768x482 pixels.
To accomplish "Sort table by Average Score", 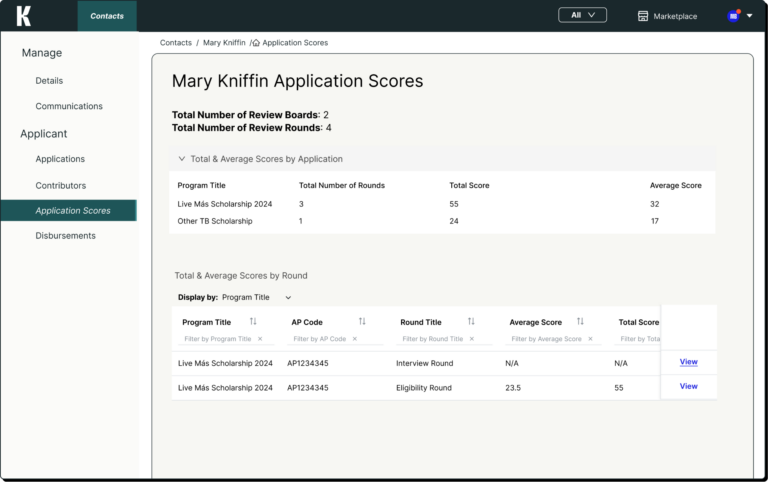I will (580, 321).
